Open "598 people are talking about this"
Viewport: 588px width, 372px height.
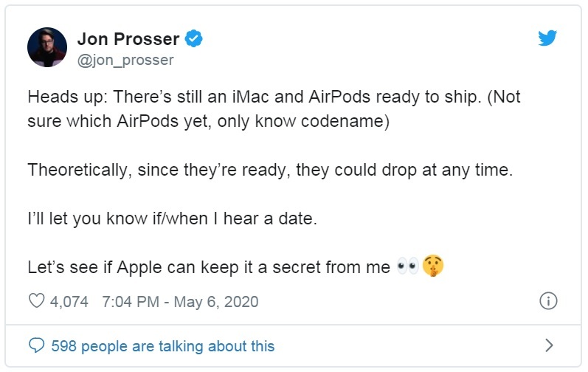pos(163,345)
